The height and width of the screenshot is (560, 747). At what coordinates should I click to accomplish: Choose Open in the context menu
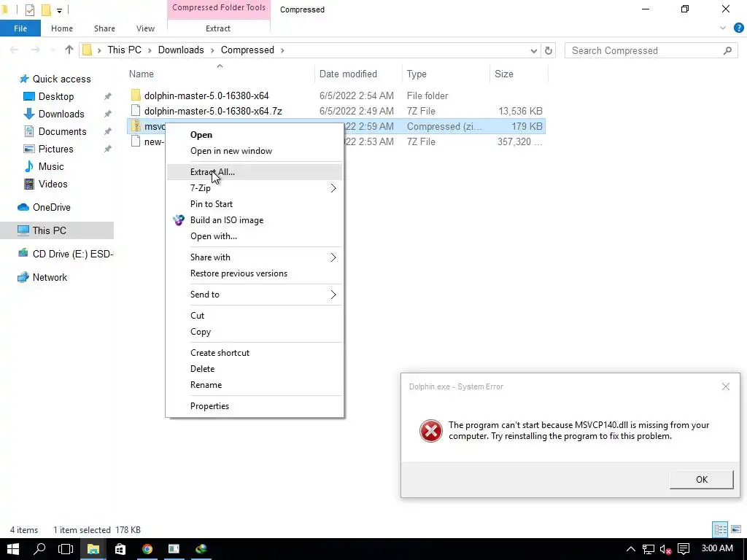[201, 135]
